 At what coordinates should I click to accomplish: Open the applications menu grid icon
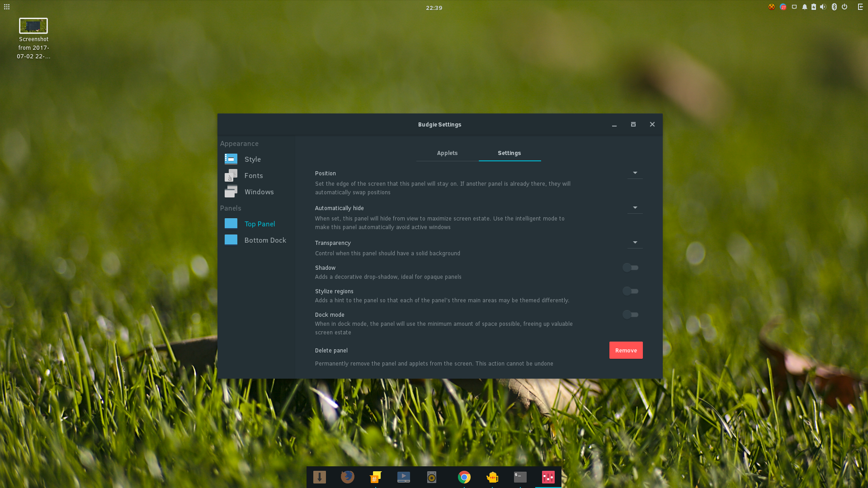click(7, 7)
